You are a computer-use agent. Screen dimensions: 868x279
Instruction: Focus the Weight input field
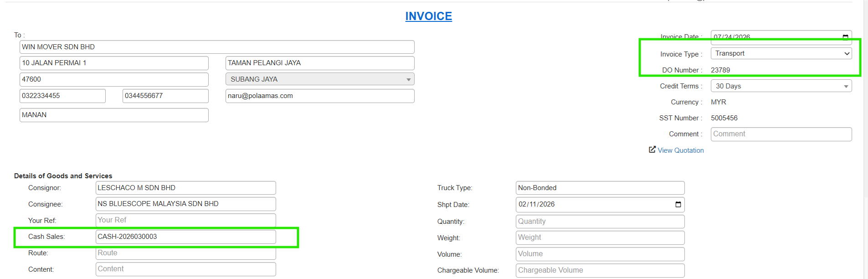(x=600, y=238)
